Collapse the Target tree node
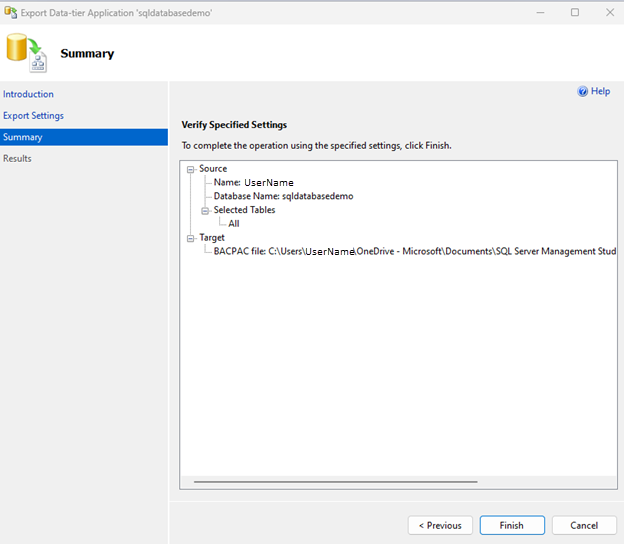The width and height of the screenshot is (624, 544). point(190,238)
